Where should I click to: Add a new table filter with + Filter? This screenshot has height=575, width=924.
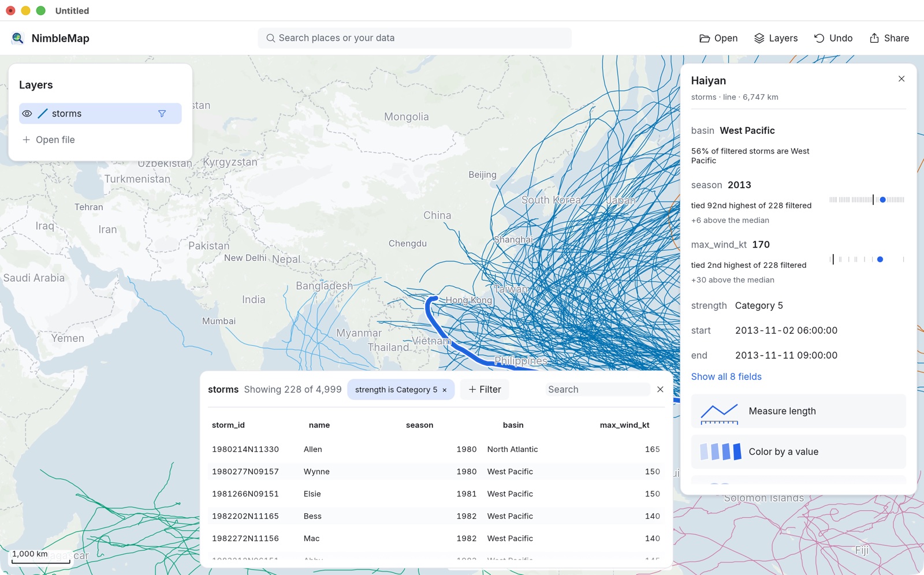485,390
